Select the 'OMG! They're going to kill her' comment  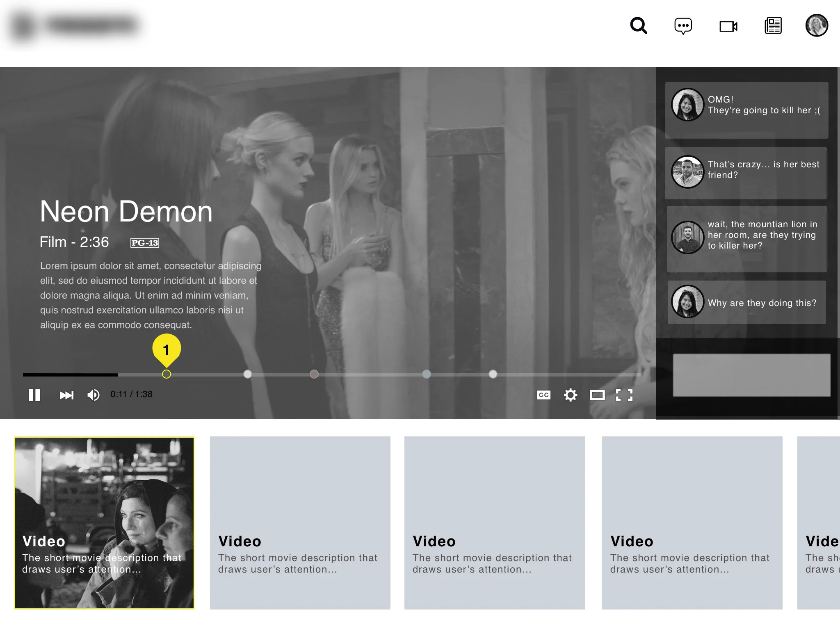tap(747, 110)
